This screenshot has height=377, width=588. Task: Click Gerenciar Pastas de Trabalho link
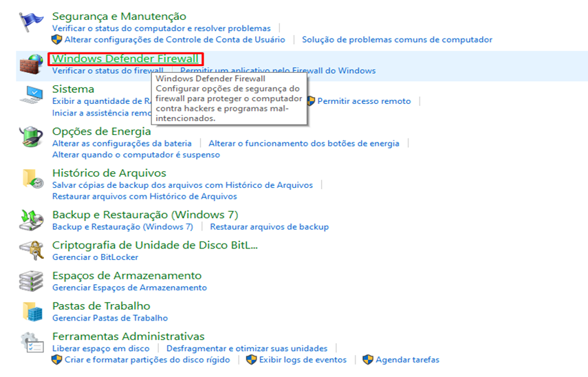point(110,318)
